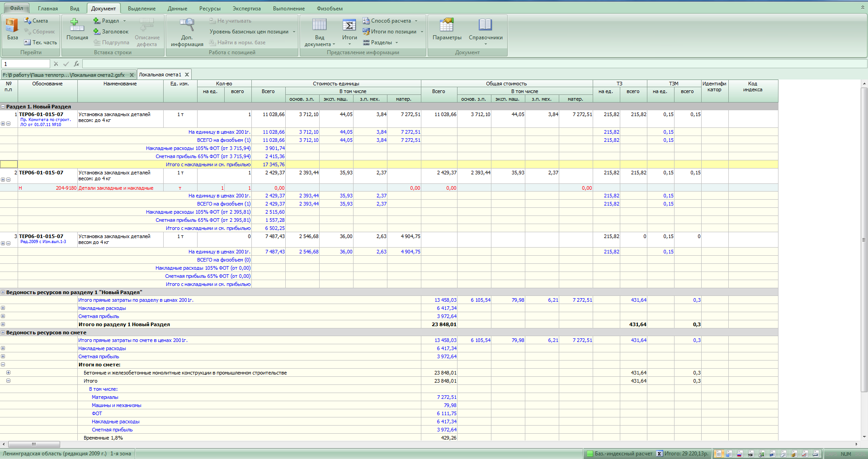Open the Экспертиза ribbon tab
This screenshot has width=868, height=459.
click(246, 9)
